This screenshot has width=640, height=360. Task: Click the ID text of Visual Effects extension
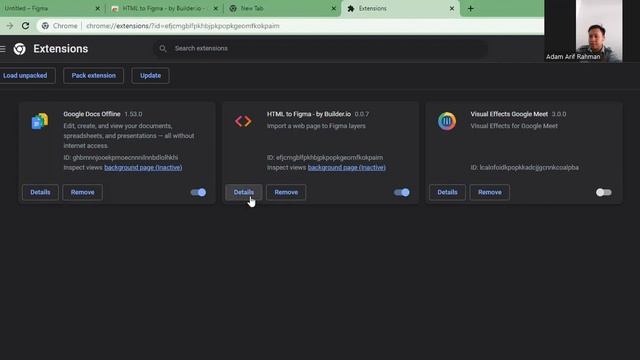(524, 167)
